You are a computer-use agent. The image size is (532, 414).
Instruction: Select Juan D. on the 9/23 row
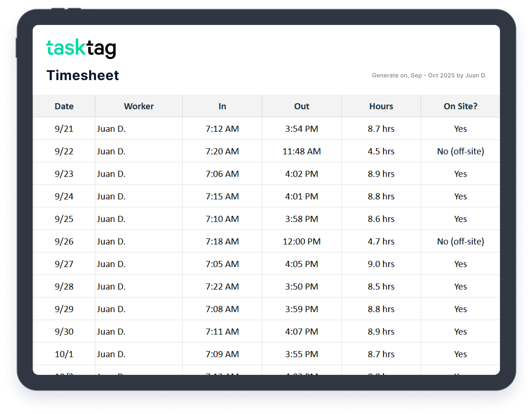pyautogui.click(x=112, y=174)
